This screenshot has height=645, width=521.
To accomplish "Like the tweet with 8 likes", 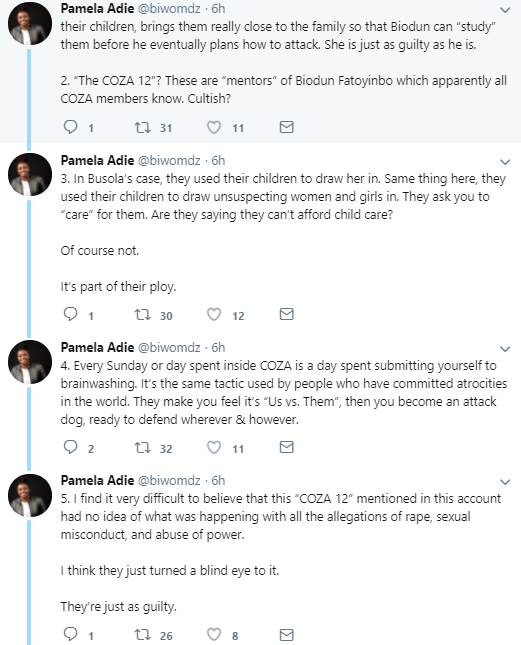I will click(214, 635).
